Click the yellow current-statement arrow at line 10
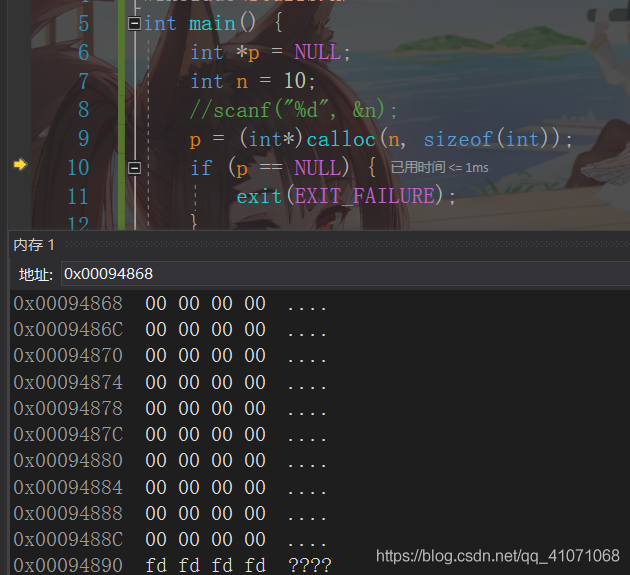Viewport: 630px width, 575px height. click(x=20, y=164)
